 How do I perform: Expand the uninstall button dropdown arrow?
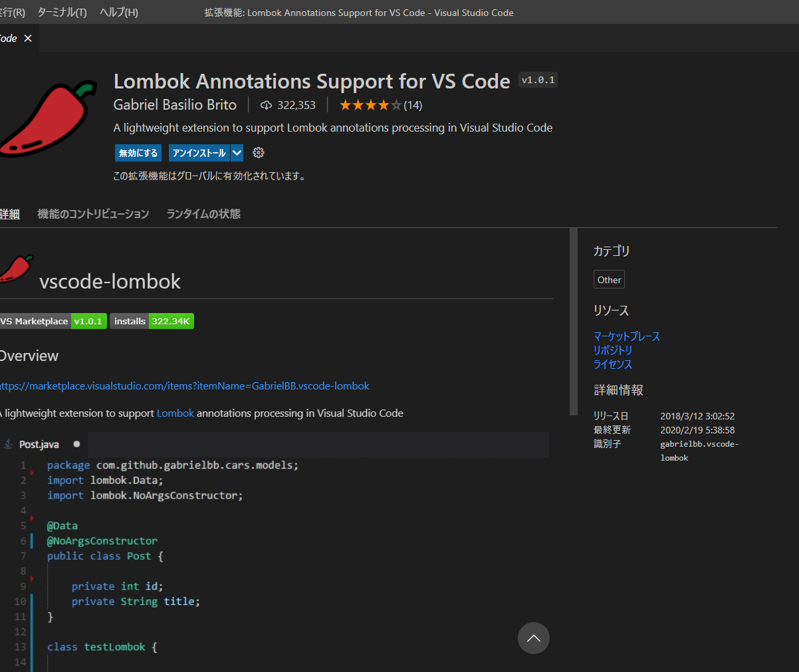(x=237, y=153)
